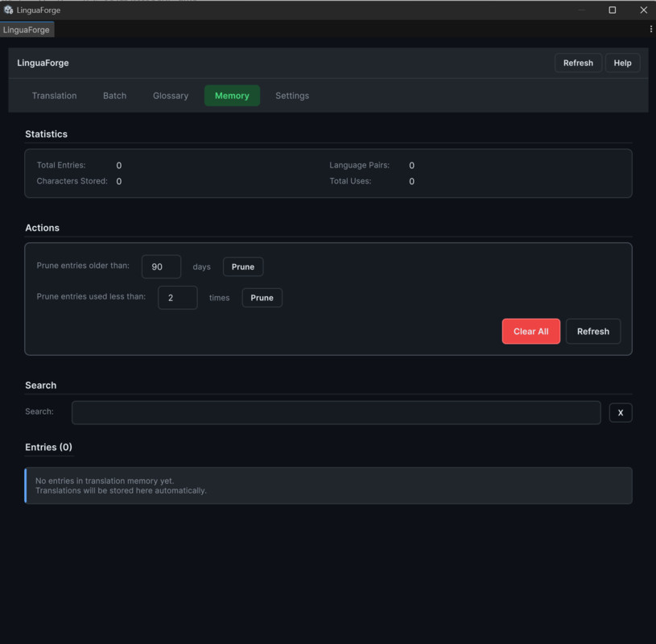Switch to the Translation tab
656x644 pixels.
point(54,95)
